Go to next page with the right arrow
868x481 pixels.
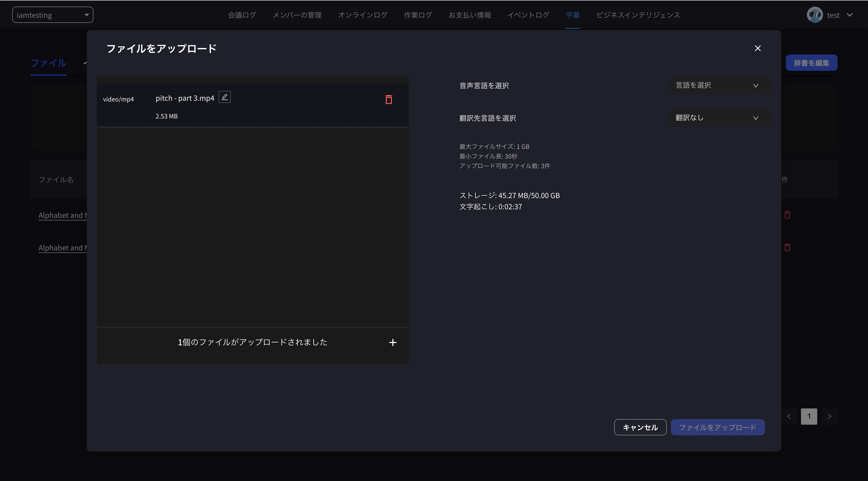[x=830, y=416]
